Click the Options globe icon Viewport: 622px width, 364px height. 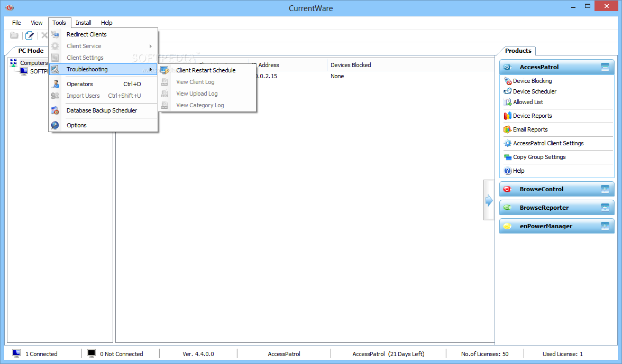click(55, 125)
